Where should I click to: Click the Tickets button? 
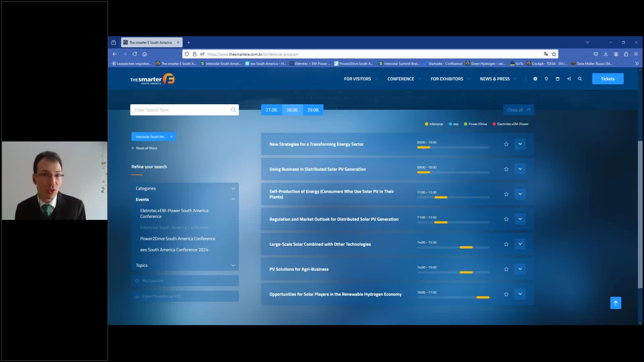click(x=607, y=79)
